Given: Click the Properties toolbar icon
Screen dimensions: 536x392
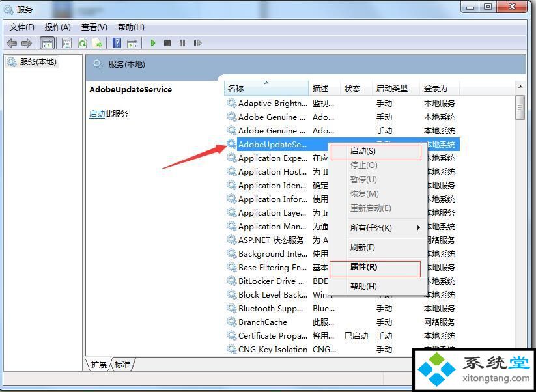Looking at the screenshot, I should 66,43.
